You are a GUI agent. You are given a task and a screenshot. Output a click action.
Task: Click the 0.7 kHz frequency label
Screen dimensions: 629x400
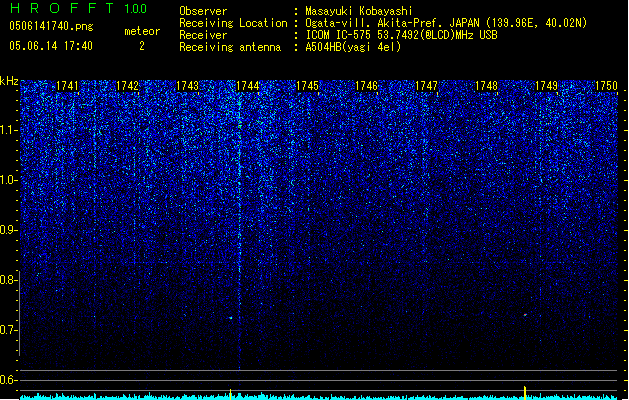coord(8,330)
